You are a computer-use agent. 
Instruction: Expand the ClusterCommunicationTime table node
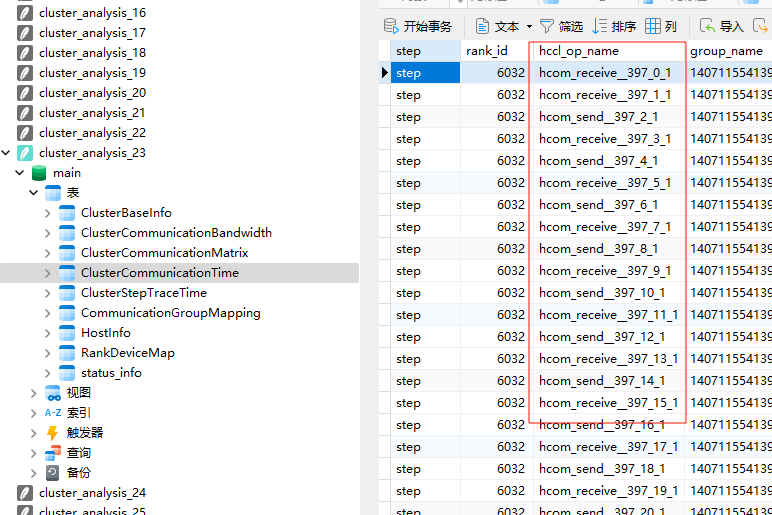[x=47, y=273]
